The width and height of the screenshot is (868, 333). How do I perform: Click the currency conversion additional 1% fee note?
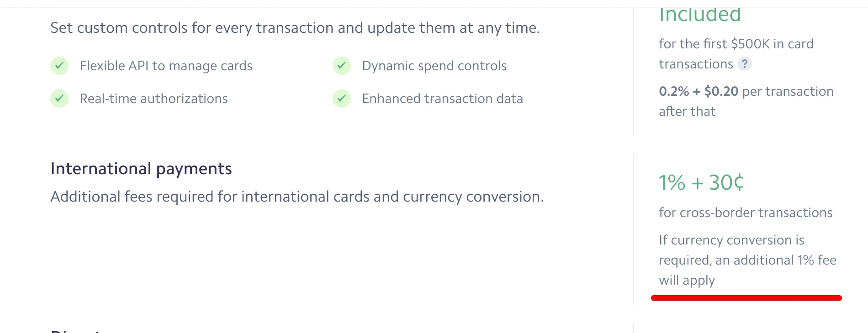[747, 260]
